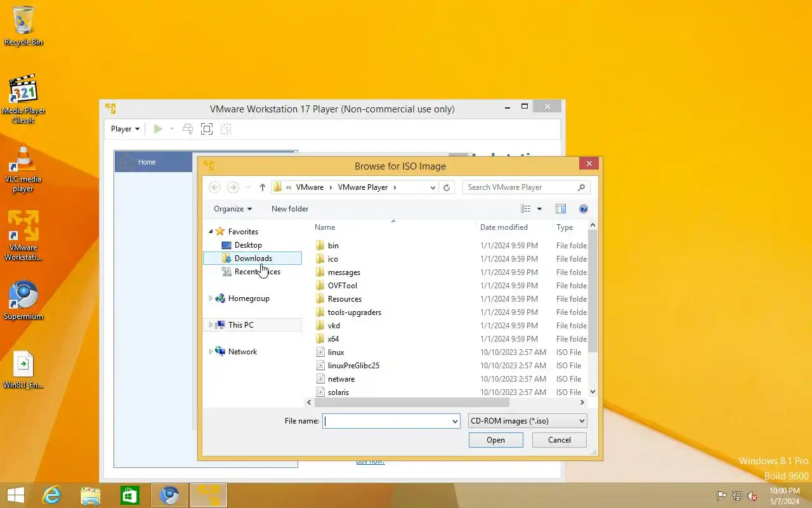The width and height of the screenshot is (812, 508).
Task: Open File Explorer from taskbar
Action: pyautogui.click(x=91, y=495)
